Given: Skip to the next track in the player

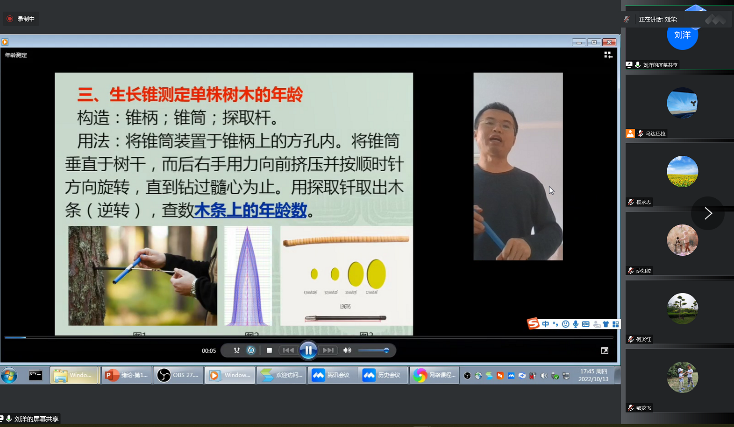Looking at the screenshot, I should click(x=328, y=350).
